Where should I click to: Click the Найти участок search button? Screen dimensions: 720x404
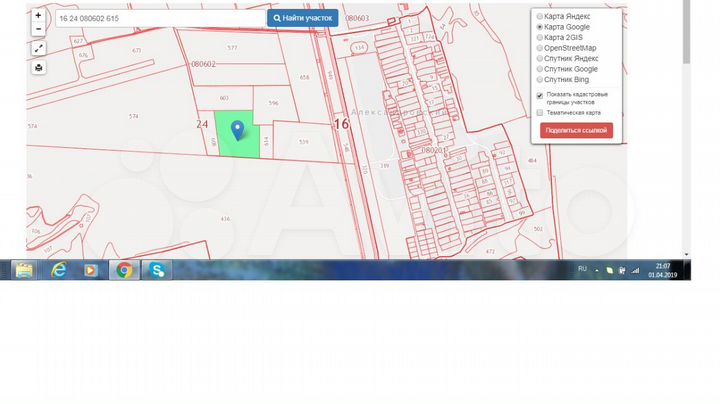[303, 18]
